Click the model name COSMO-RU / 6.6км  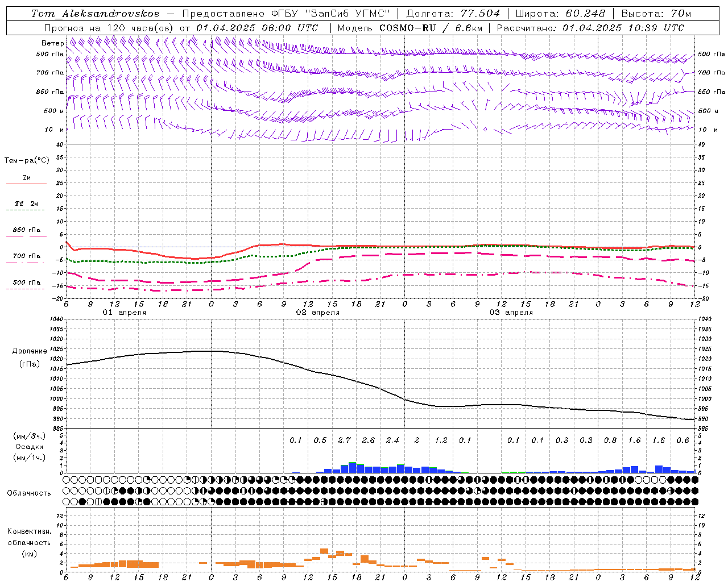[431, 28]
